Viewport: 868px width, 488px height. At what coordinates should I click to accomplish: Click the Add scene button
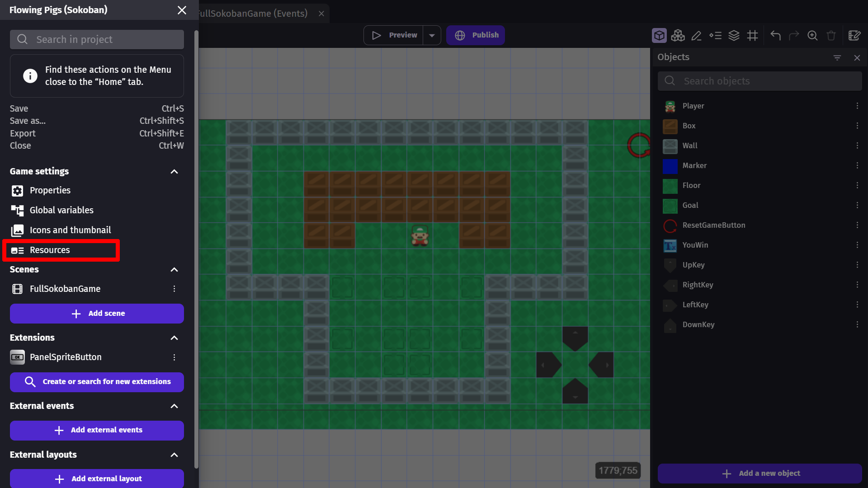click(x=97, y=313)
